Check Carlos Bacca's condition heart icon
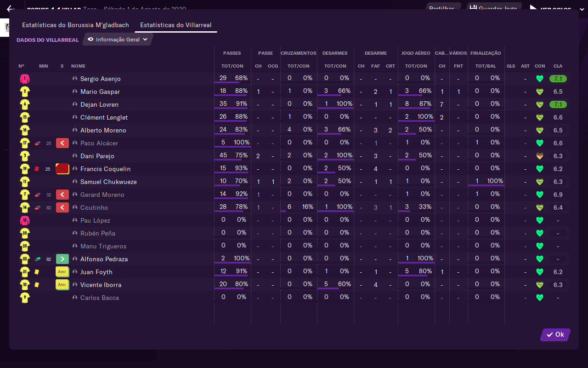Image resolution: width=588 pixels, height=368 pixels. click(x=540, y=298)
